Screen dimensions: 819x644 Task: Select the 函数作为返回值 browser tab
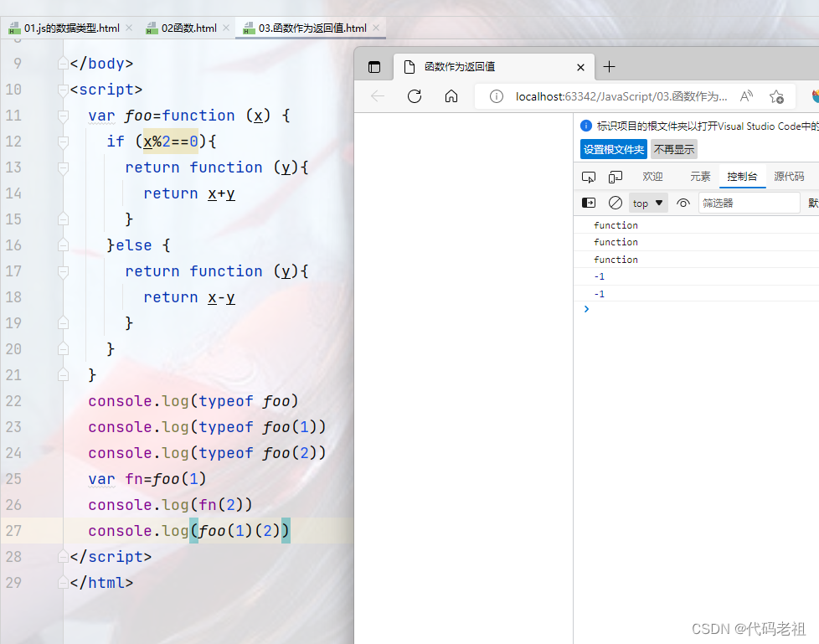click(x=493, y=67)
